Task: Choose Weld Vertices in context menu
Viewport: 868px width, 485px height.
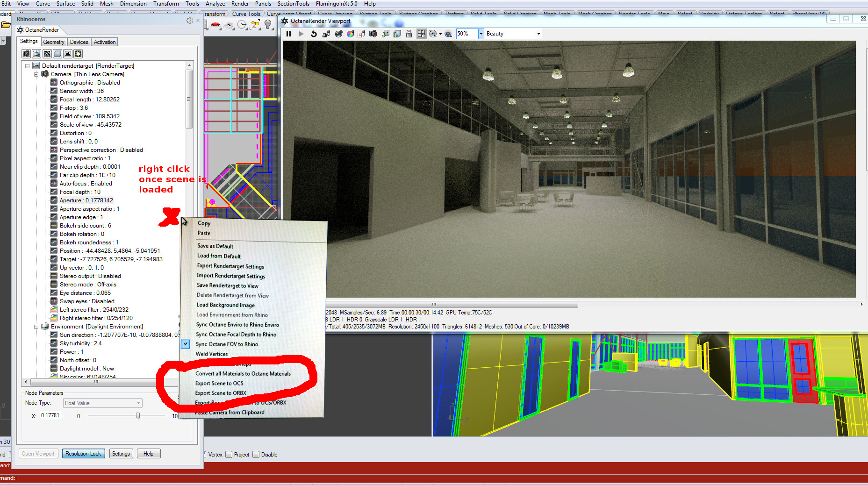Action: tap(212, 354)
